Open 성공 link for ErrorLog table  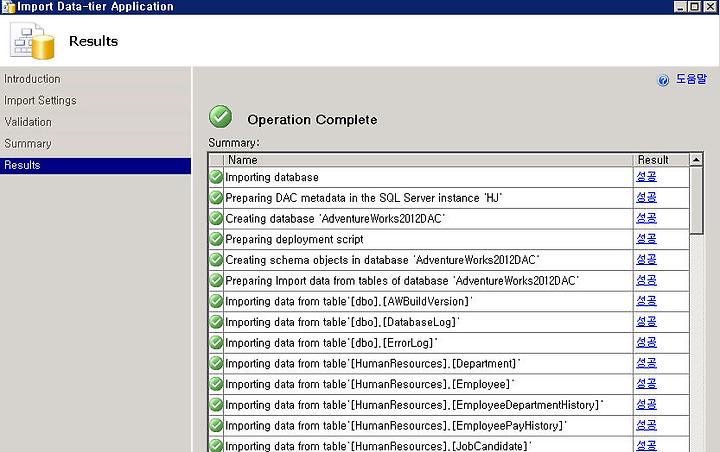coord(646,342)
